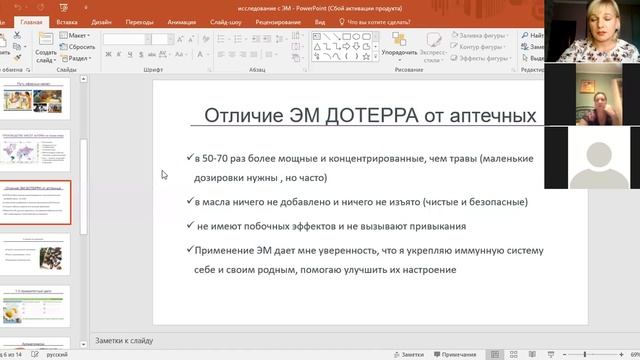This screenshot has height=360, width=640.
Task: Switch to the Дизайн tab
Action: [x=101, y=22]
